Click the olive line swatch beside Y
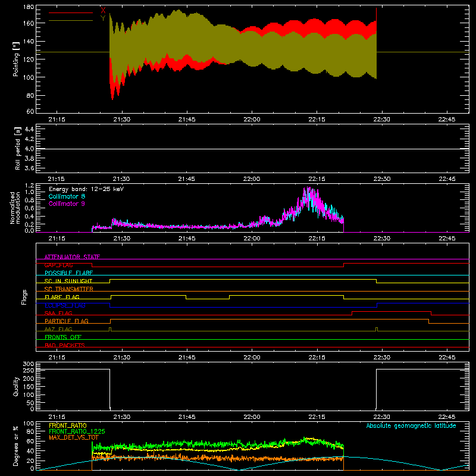Image resolution: width=476 pixels, height=476 pixels. pyautogui.click(x=71, y=20)
